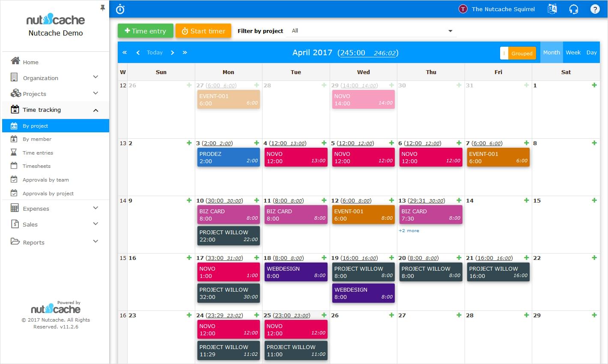
Task: Open the BIZ CARD entry on April 11
Action: [296, 215]
